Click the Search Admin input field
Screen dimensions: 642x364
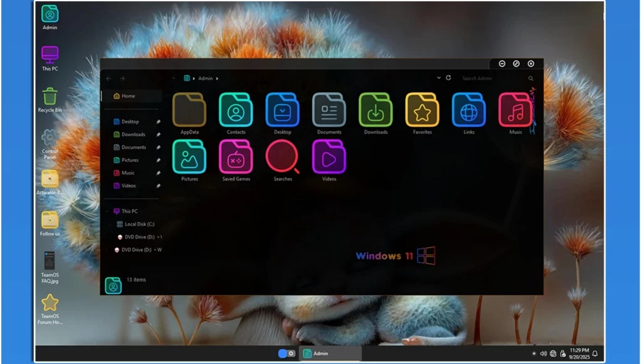(x=492, y=78)
